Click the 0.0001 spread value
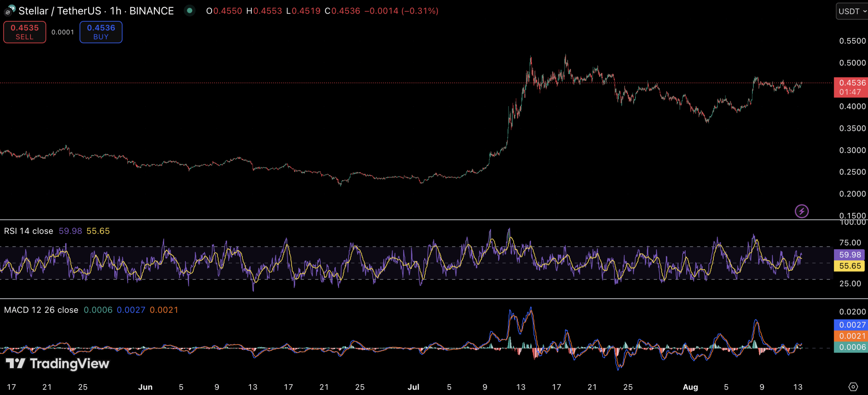Image resolution: width=868 pixels, height=395 pixels. [x=63, y=32]
